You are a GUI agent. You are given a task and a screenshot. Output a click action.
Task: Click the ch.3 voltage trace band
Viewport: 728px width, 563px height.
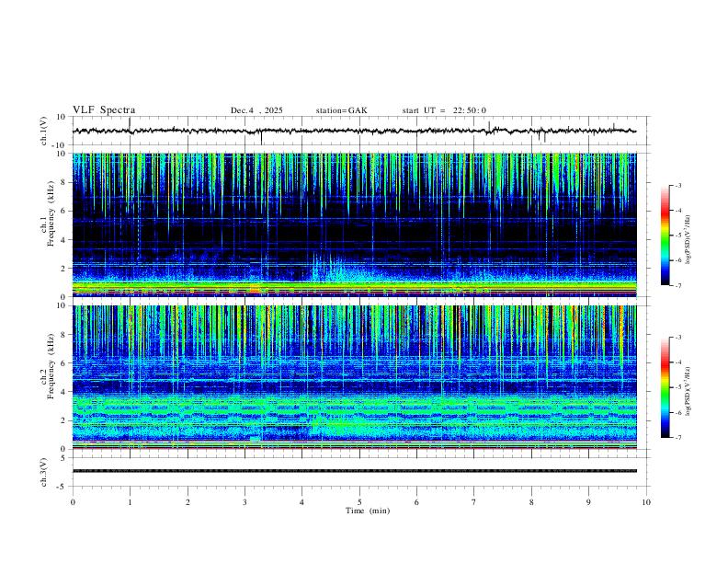point(354,471)
